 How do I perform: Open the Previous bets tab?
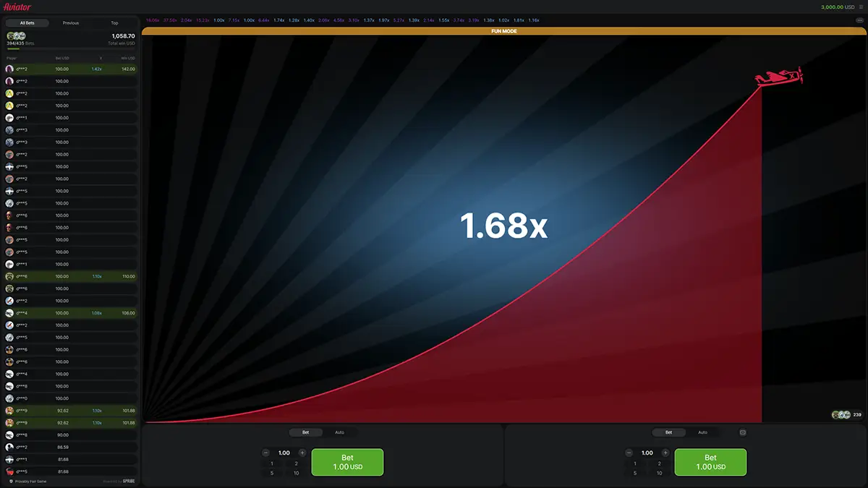(71, 23)
